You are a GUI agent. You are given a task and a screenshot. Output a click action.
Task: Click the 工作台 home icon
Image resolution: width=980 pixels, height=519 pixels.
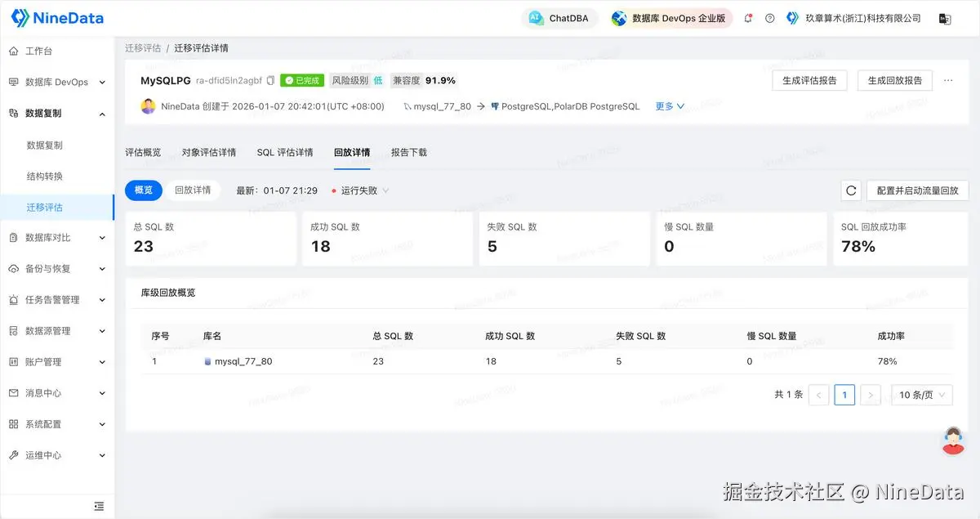coord(13,51)
